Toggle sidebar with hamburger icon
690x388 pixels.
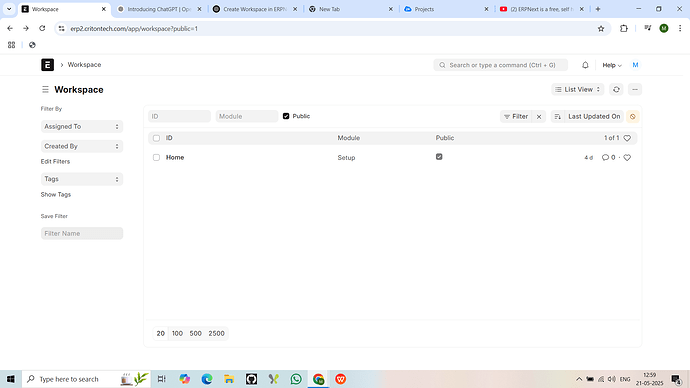pyautogui.click(x=45, y=90)
